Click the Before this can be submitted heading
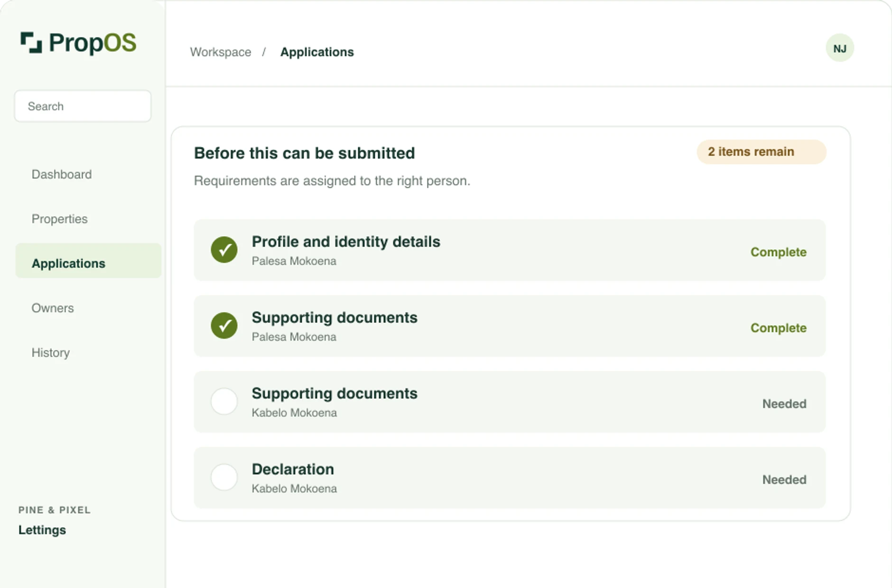 (x=305, y=153)
